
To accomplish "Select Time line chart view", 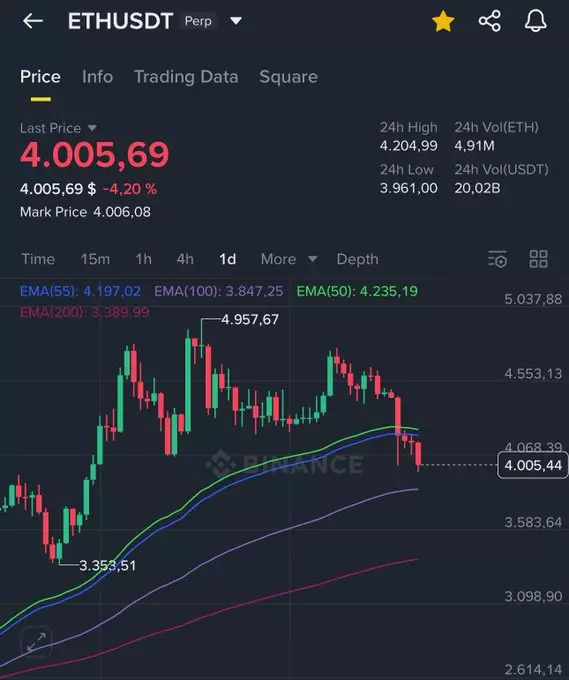I will (38, 259).
